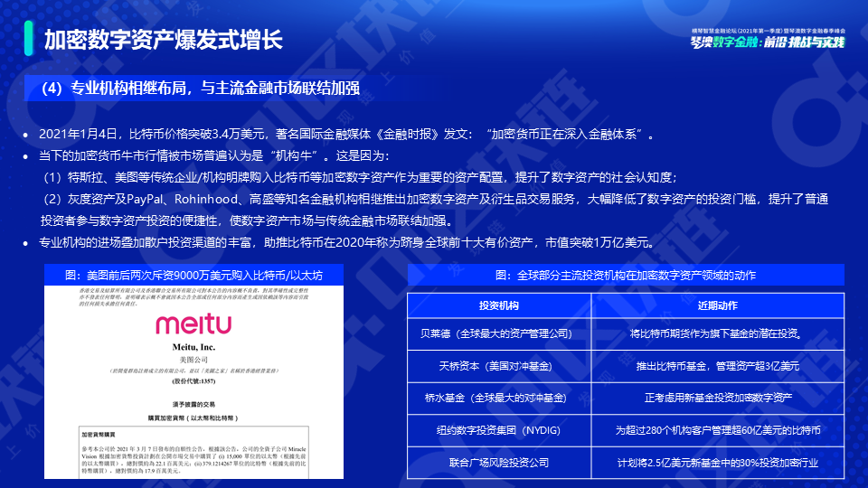Click the cell about 2.5亿美元新基金
Image resolution: width=868 pixels, height=488 pixels.
click(718, 463)
